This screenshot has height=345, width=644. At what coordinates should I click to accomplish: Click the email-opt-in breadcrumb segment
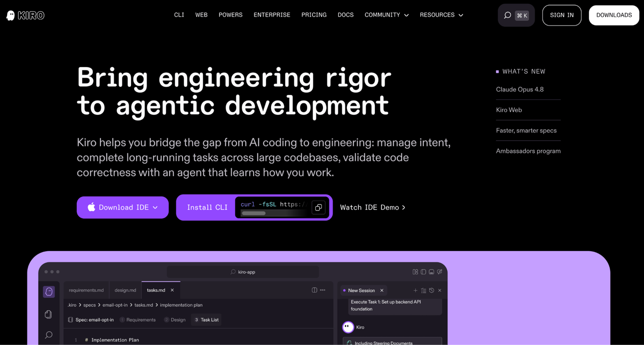pyautogui.click(x=115, y=305)
